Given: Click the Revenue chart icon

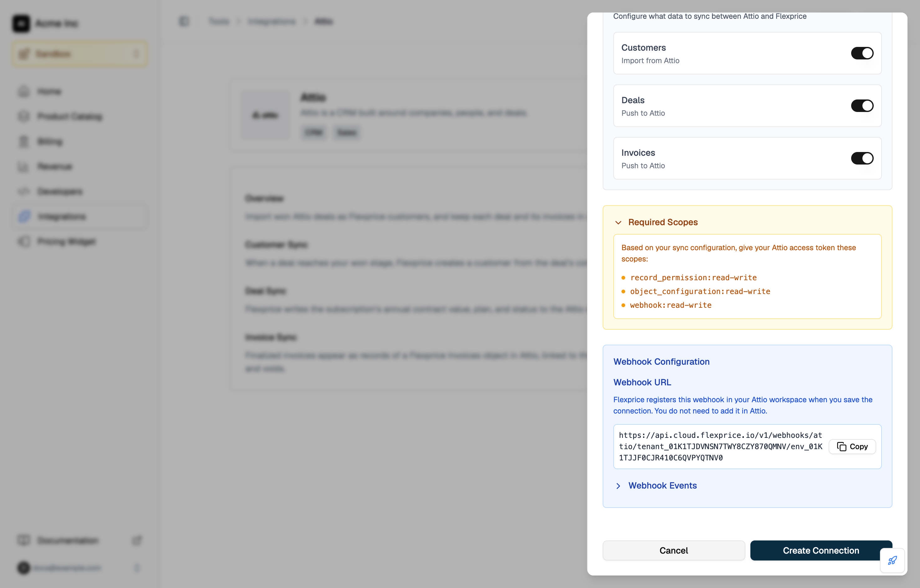Looking at the screenshot, I should [x=24, y=166].
